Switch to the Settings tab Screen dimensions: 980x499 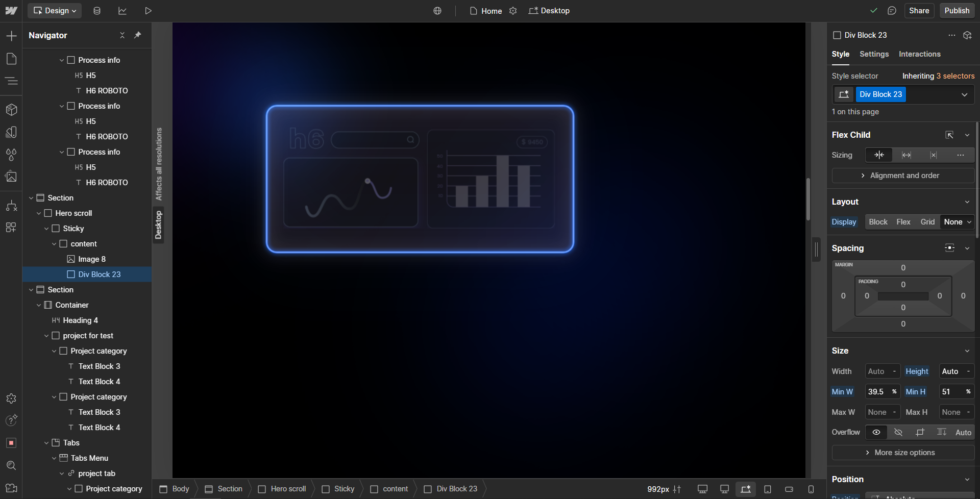pos(874,54)
